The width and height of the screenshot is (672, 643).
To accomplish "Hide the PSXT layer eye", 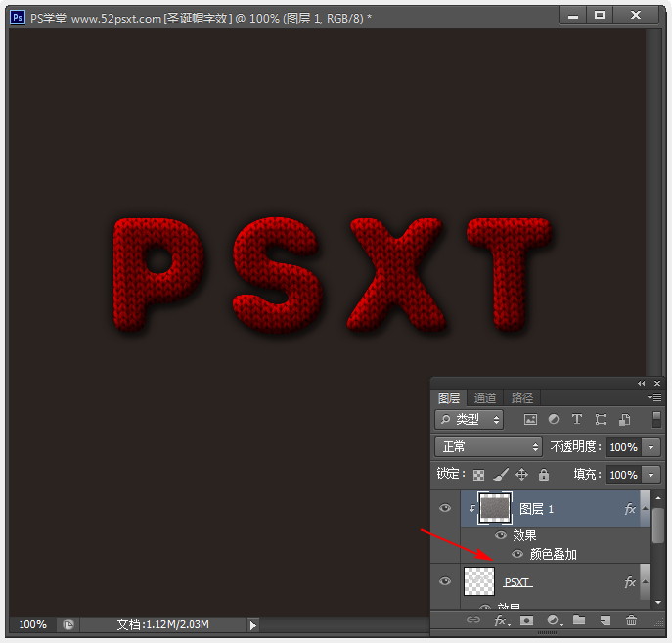I will coord(445,581).
